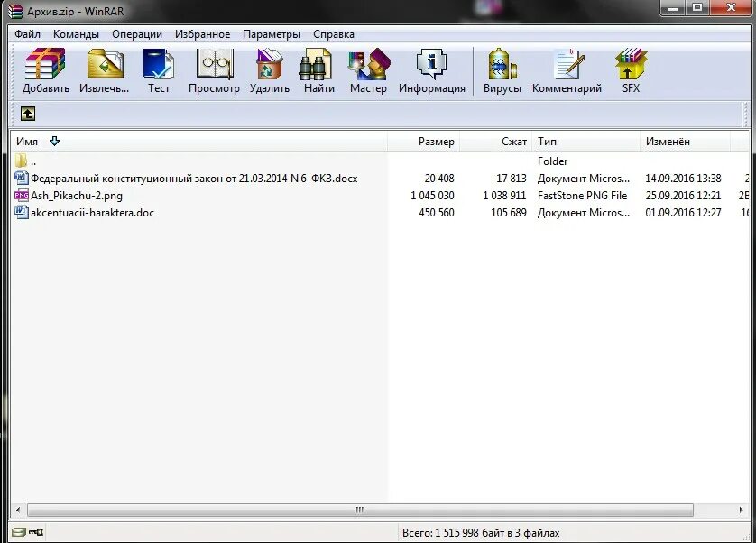
Task: Open the Файл menu
Action: (x=27, y=34)
